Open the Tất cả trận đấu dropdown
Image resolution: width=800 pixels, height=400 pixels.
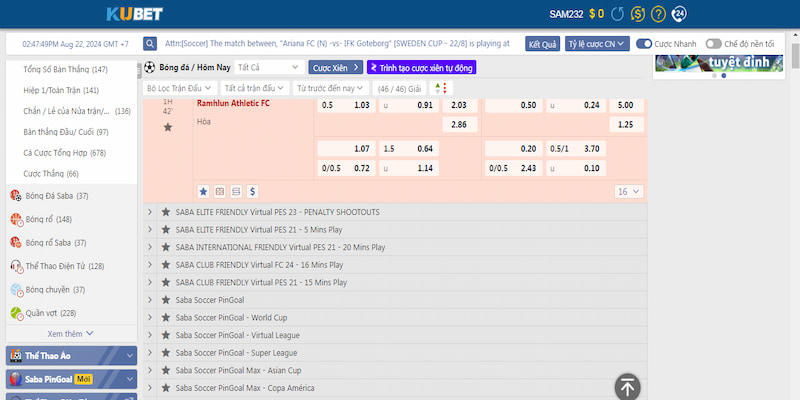click(x=255, y=88)
